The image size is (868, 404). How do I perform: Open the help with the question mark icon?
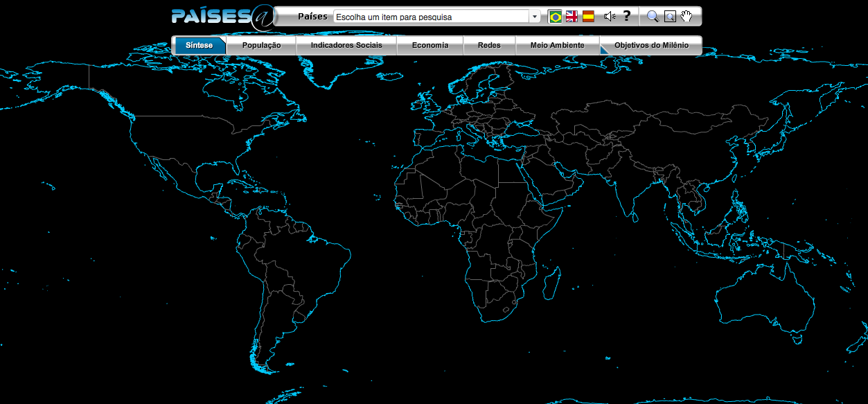[626, 15]
